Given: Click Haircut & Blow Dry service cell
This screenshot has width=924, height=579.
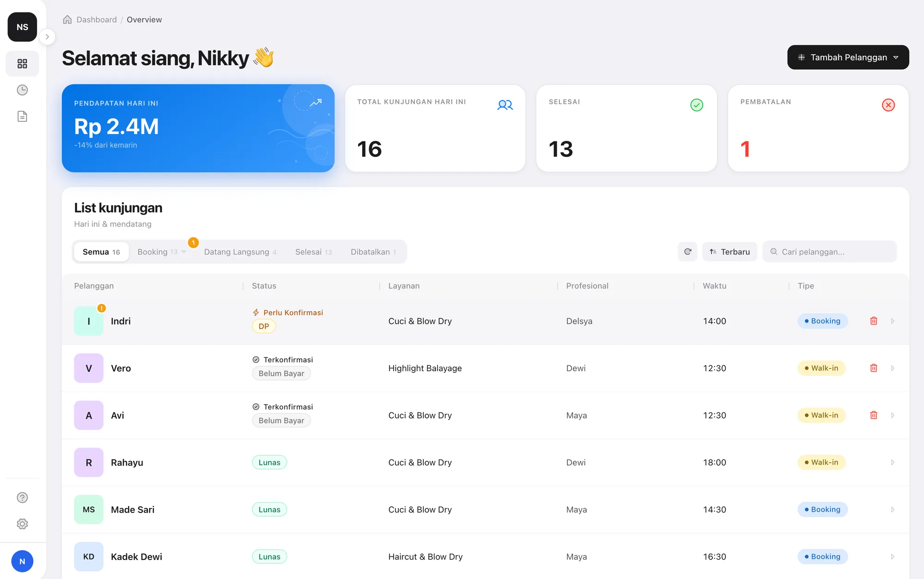Looking at the screenshot, I should [x=426, y=556].
